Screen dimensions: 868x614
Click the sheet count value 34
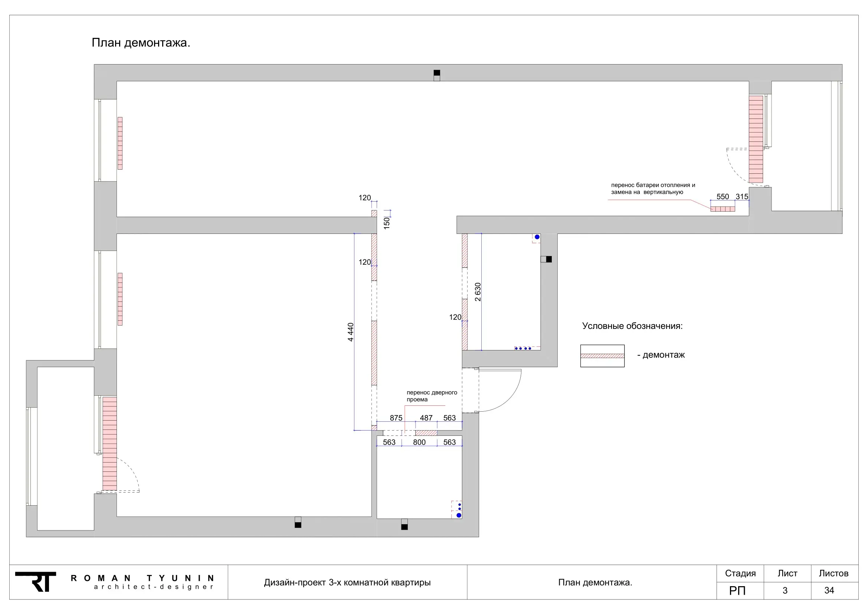pos(829,590)
